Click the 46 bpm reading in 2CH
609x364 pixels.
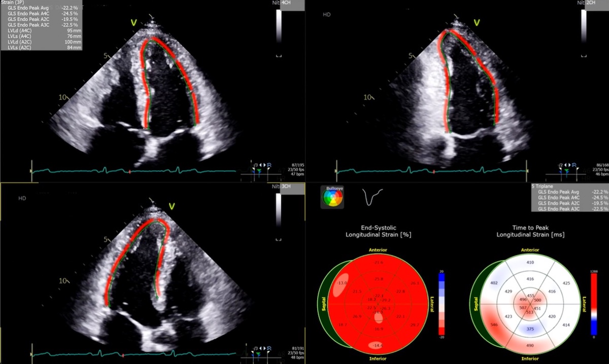click(x=602, y=174)
